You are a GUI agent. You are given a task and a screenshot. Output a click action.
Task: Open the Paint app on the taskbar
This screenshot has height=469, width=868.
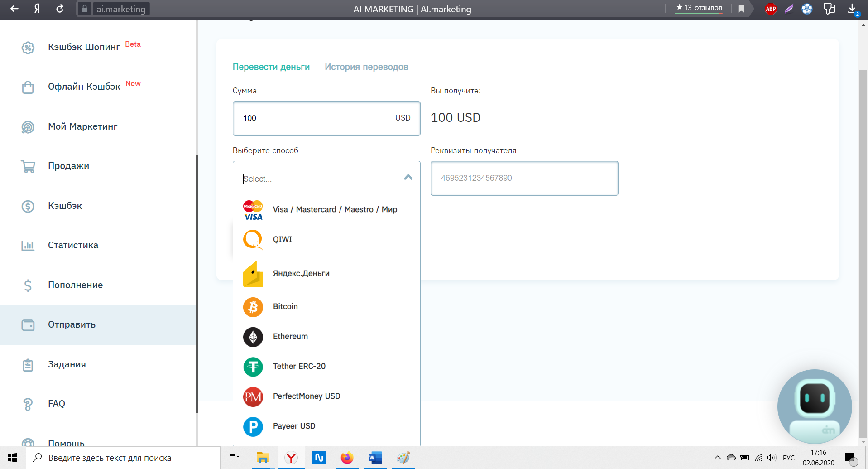403,458
